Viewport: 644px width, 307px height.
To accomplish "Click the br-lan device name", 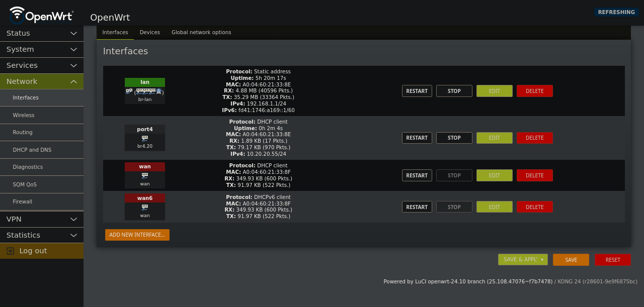I will coord(145,99).
